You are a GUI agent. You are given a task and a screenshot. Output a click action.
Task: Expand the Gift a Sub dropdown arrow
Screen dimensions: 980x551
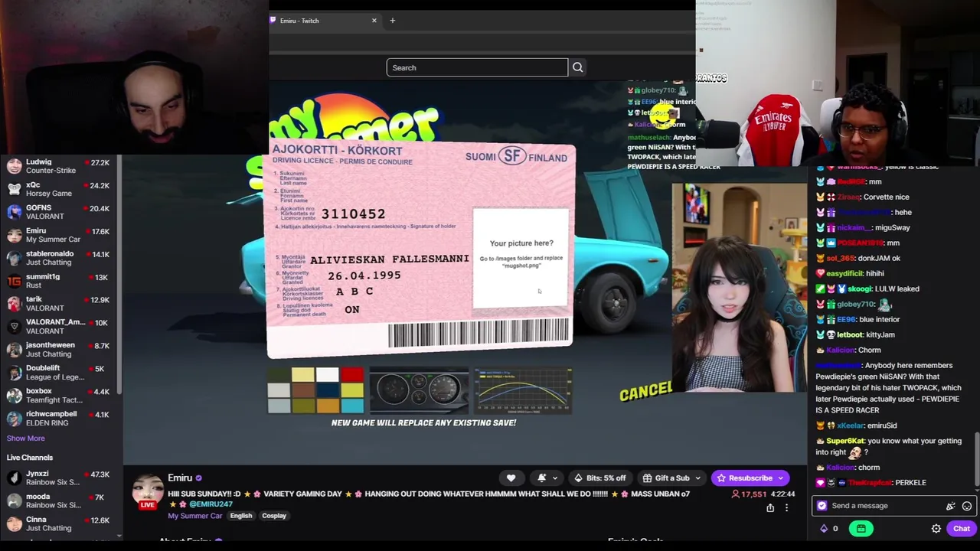pos(697,478)
